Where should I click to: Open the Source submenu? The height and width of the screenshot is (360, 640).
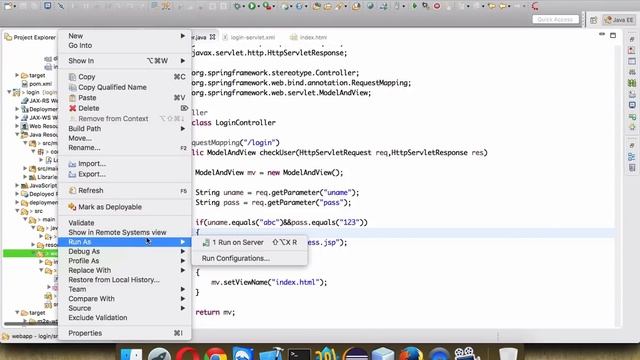(124, 308)
